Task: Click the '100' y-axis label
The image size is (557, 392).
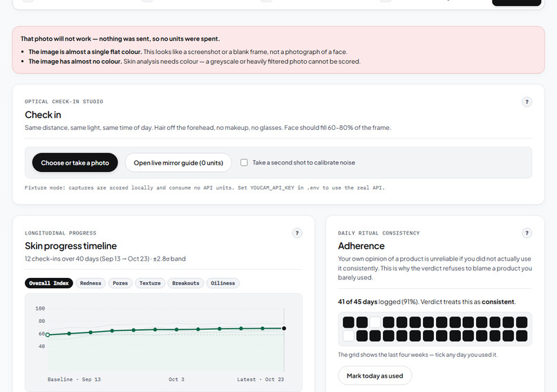Action: (40, 308)
